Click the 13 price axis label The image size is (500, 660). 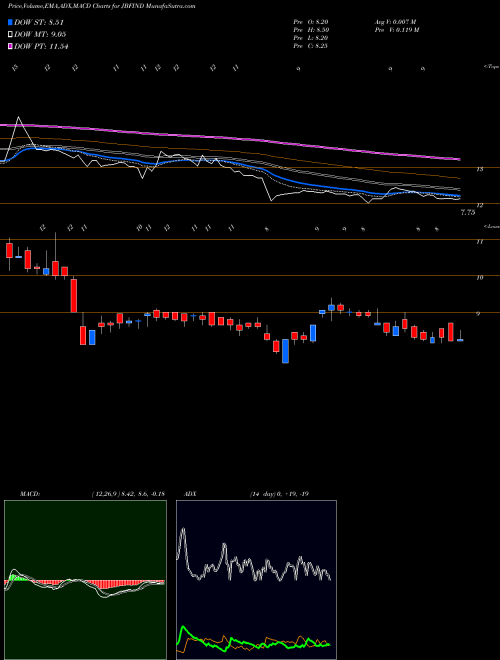click(x=479, y=169)
